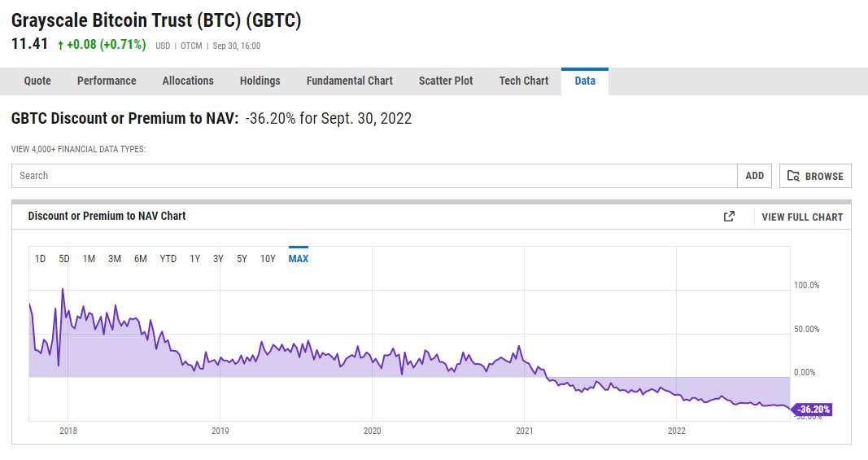Click the 2021 x-axis label
This screenshot has height=460, width=868.
524,431
